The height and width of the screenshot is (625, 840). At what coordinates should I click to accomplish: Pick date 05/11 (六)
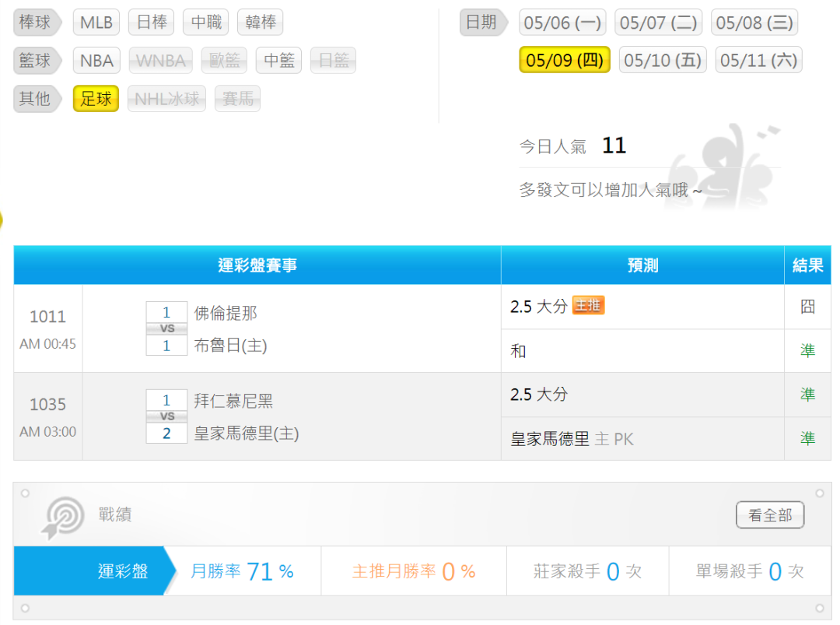pos(758,60)
